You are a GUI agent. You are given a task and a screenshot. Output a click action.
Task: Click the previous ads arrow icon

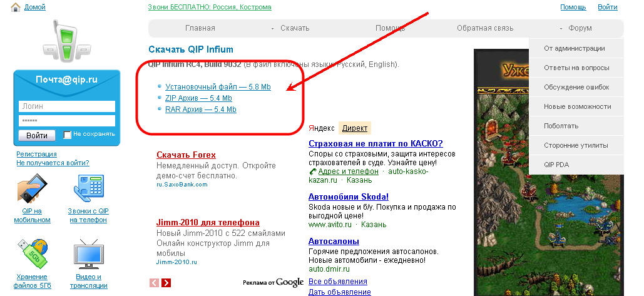[x=154, y=282]
